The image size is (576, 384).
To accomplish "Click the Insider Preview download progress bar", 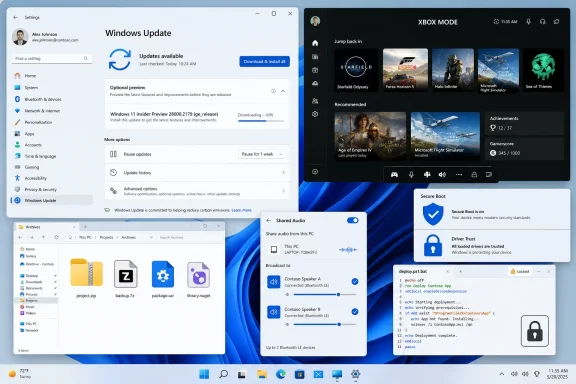I will tap(261, 121).
